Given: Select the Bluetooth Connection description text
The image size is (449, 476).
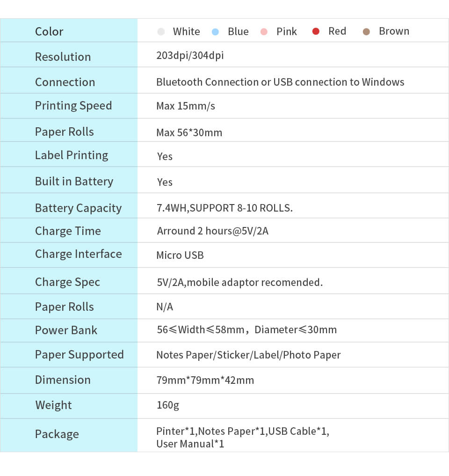Looking at the screenshot, I should [280, 82].
